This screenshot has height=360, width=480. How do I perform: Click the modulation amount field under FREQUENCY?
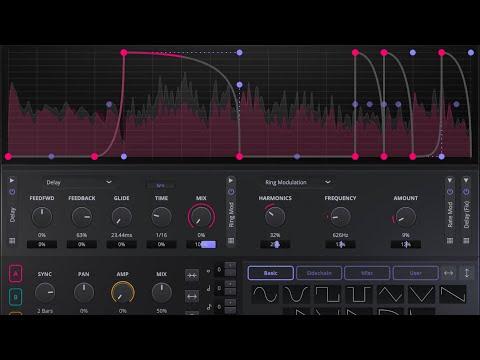[x=340, y=244]
